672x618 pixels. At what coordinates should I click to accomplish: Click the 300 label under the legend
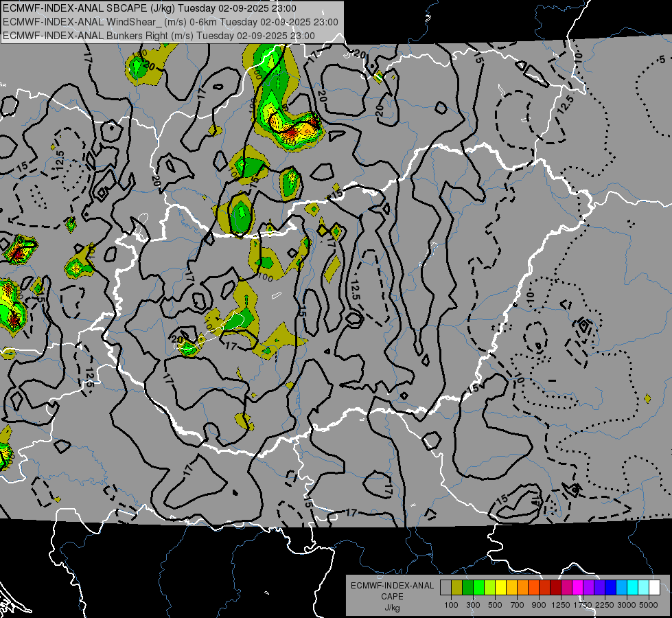pyautogui.click(x=473, y=605)
